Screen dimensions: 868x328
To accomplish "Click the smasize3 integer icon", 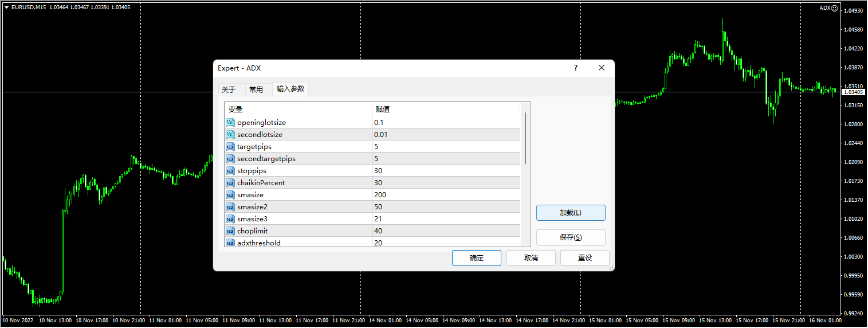I will pos(230,219).
